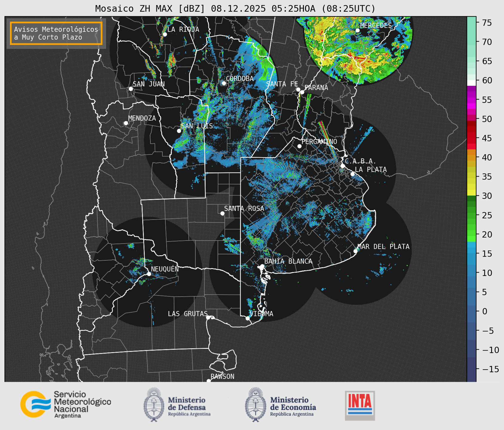Image resolution: width=504 pixels, height=430 pixels.
Task: Click the Servicio Meteorológico Nacional sun logo
Action: coord(35,404)
